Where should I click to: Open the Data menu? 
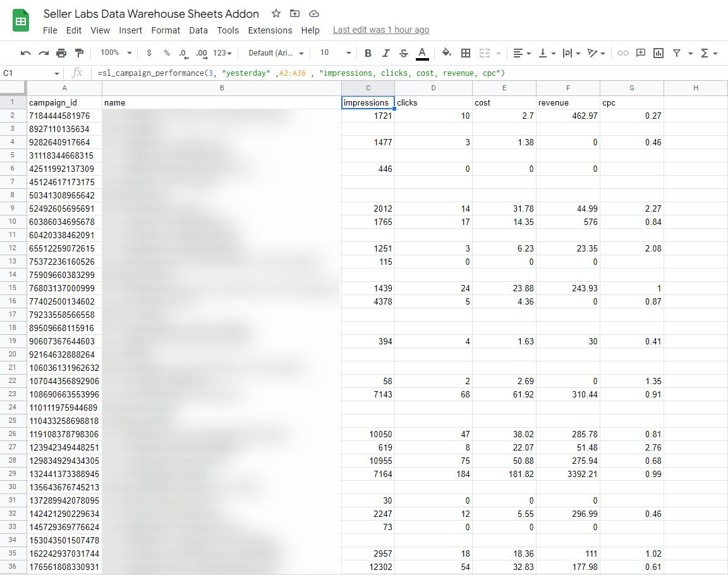point(198,30)
